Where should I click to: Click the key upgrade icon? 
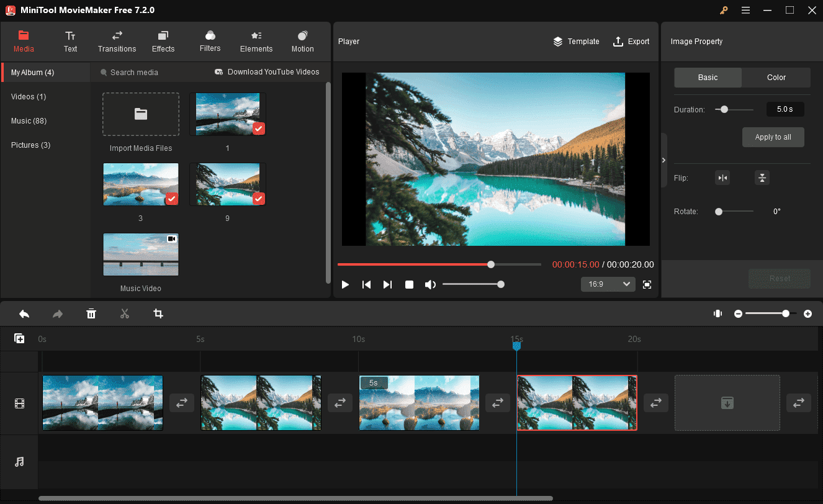tap(724, 10)
